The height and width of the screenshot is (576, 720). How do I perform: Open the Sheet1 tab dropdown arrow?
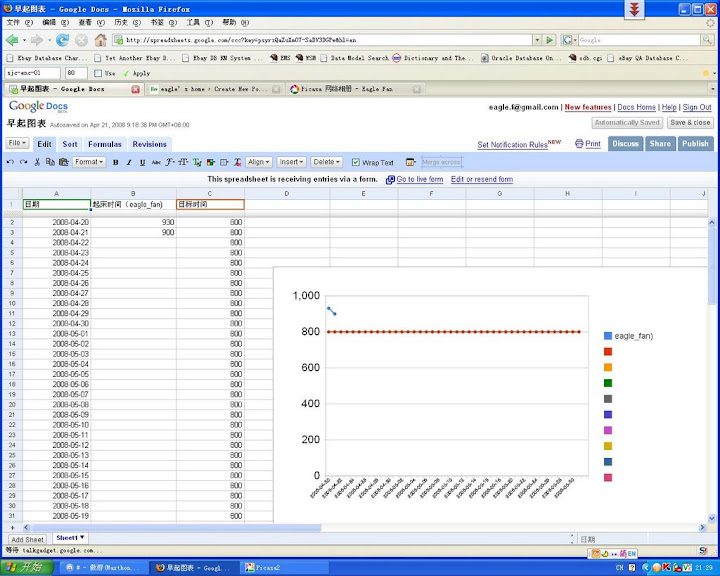(x=82, y=537)
